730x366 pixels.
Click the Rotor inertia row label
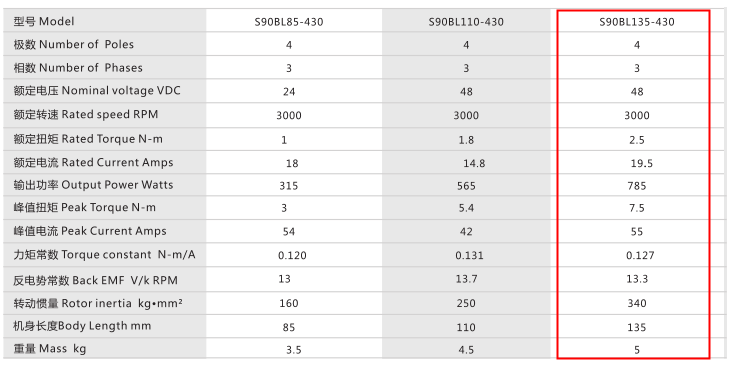tap(98, 304)
